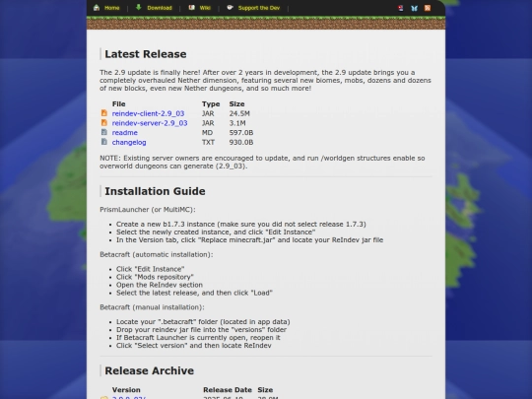Click the 'The 2.9 update is finally here' paragraph

(265, 81)
